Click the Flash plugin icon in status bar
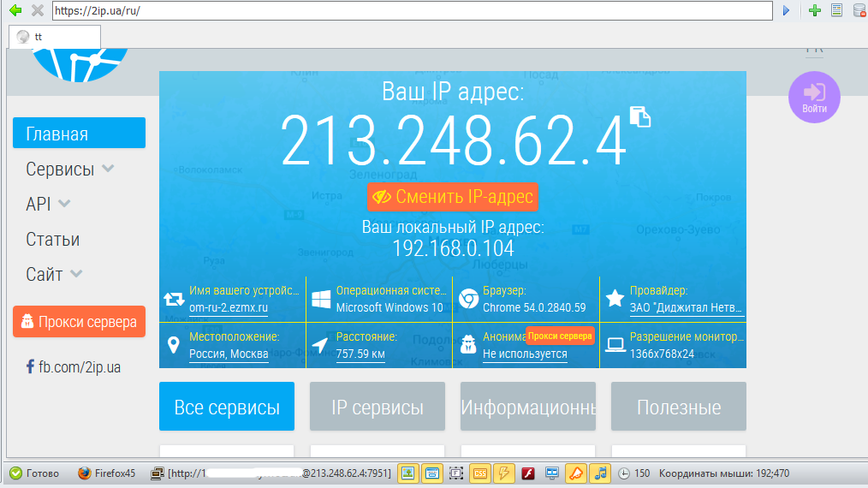This screenshot has height=488, width=868. click(x=529, y=473)
